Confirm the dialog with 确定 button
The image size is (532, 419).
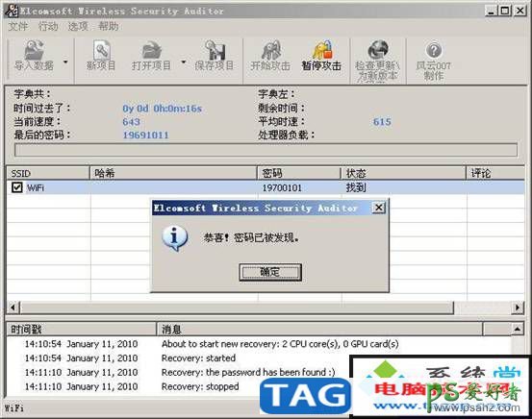click(x=270, y=272)
